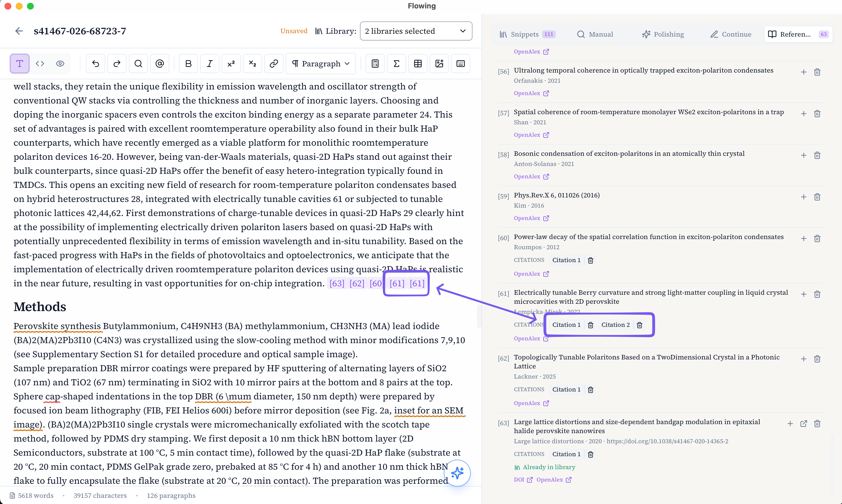Go back with the left arrow icon
The width and height of the screenshot is (842, 504).
tap(19, 31)
